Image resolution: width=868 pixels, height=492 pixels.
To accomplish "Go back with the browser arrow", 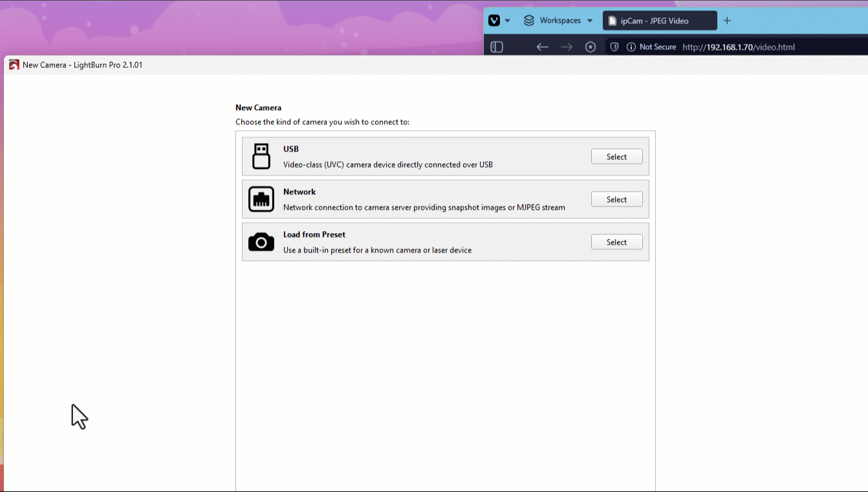I will pos(543,47).
